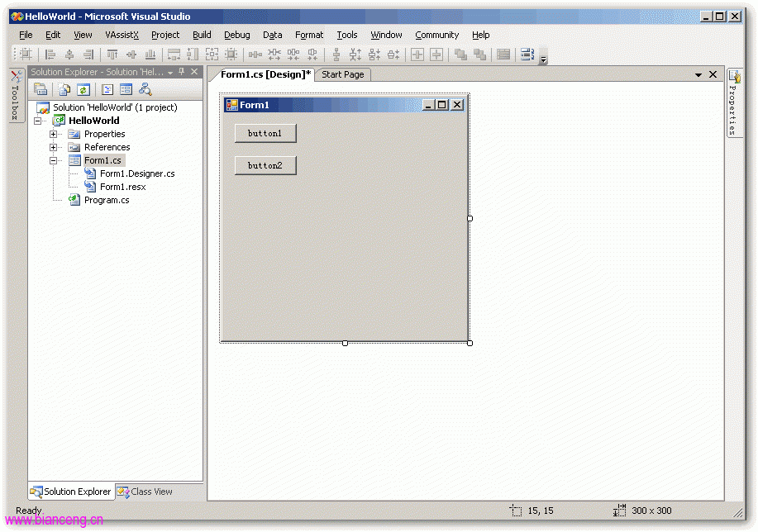Screen dimensions: 758x532
Task: Click the form's bottom-right resize handle
Action: point(470,343)
